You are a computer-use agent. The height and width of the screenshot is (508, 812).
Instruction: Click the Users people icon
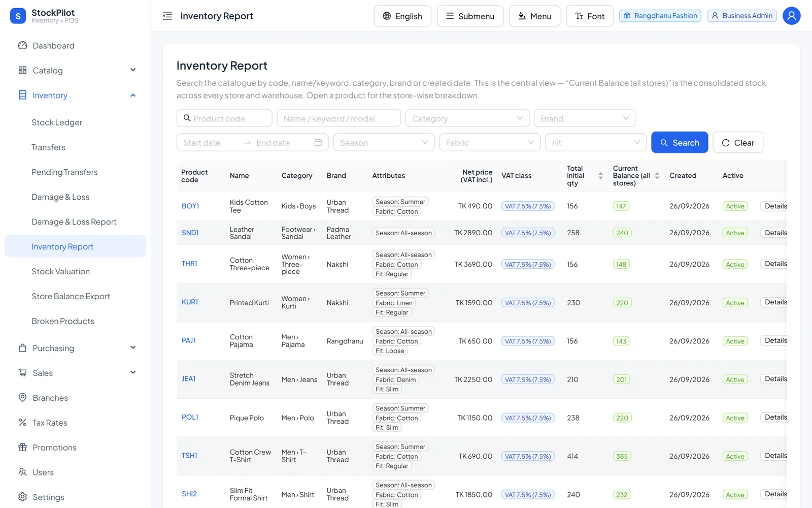coord(22,472)
